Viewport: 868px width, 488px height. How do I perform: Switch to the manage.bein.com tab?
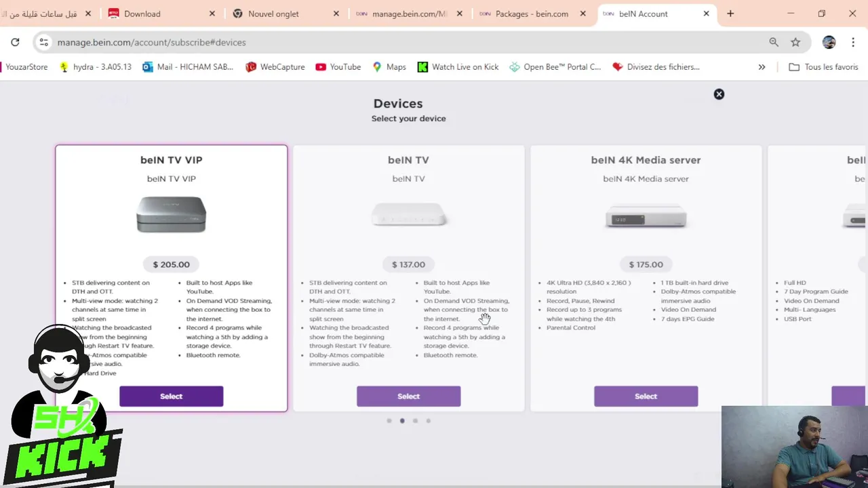tap(409, 14)
